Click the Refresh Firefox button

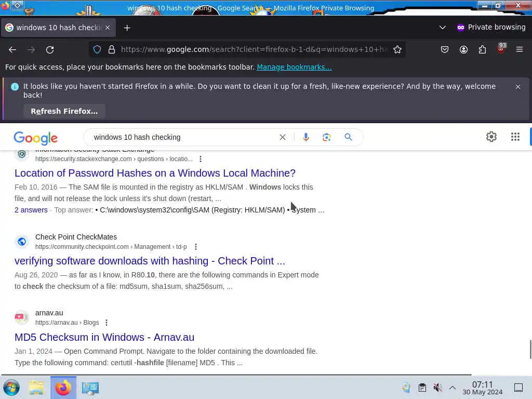coord(64,111)
